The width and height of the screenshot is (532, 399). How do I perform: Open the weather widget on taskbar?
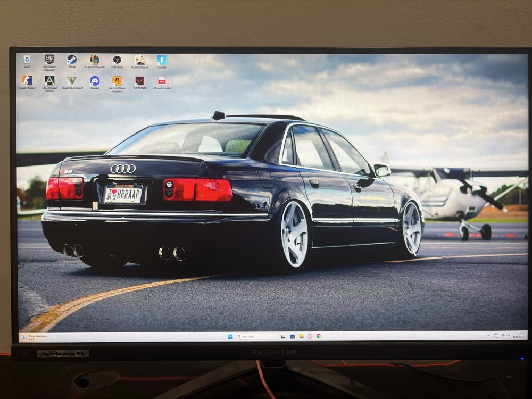[x=35, y=337]
